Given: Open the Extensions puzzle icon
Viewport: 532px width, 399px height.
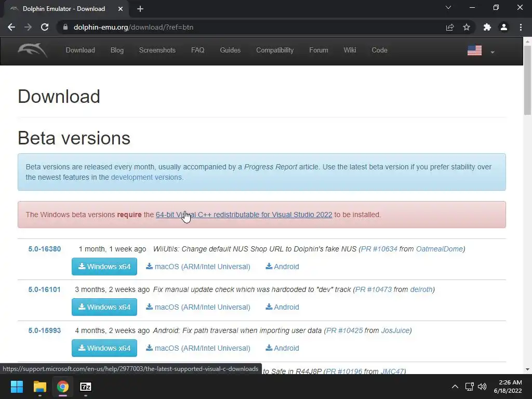Looking at the screenshot, I should [x=487, y=27].
